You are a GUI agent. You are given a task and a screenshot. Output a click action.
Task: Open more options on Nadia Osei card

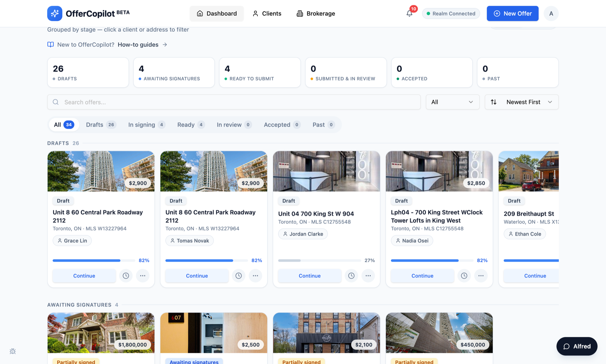tap(481, 276)
